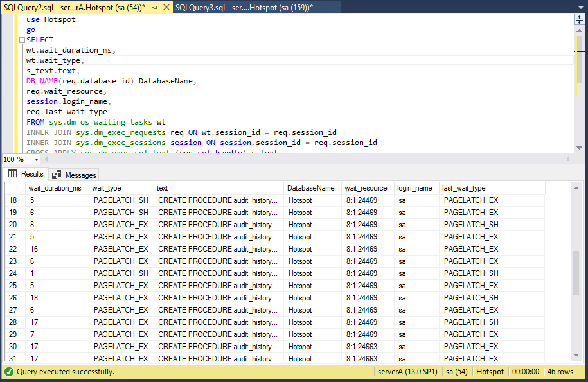The height and width of the screenshot is (382, 588).
Task: Click the green query success icon
Action: point(8,372)
